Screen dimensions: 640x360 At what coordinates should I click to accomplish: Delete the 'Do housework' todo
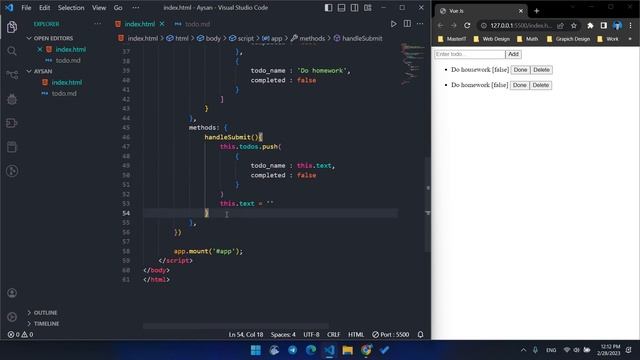(541, 70)
